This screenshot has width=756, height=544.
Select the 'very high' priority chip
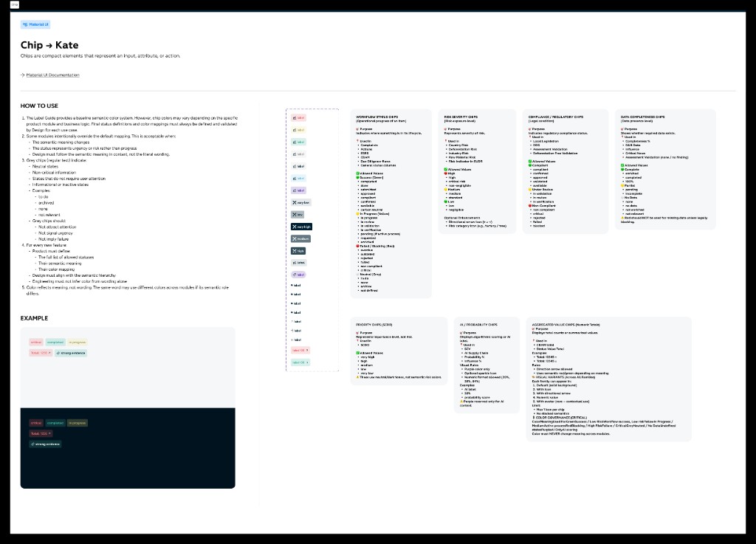point(301,227)
